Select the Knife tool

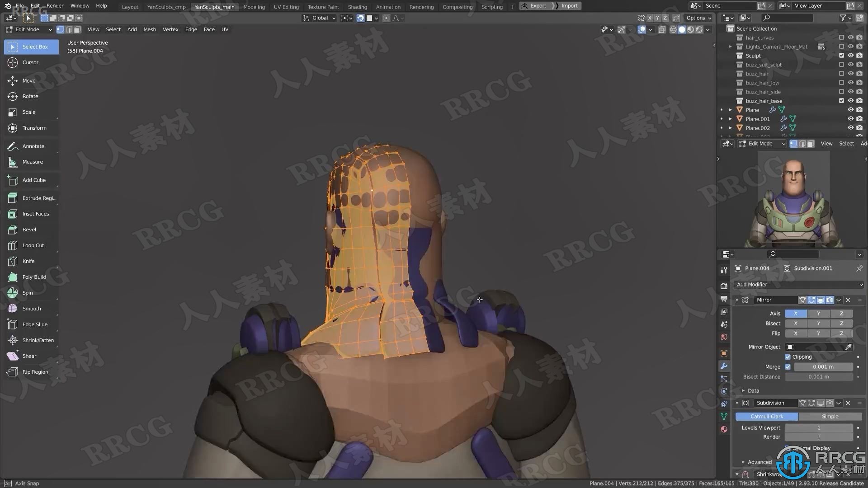[x=31, y=261]
